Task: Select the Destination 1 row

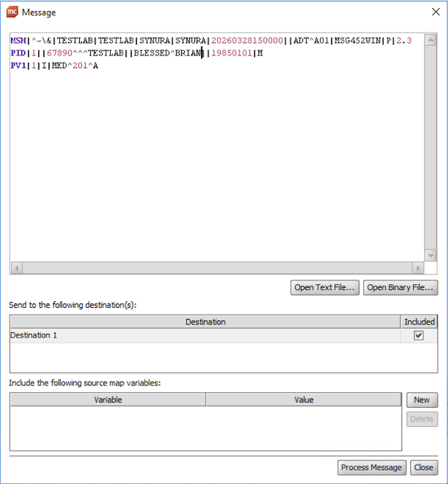Action: pyautogui.click(x=223, y=335)
